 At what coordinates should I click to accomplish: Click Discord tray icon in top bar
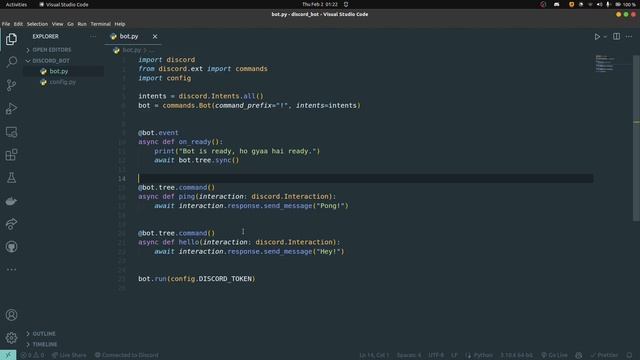pyautogui.click(x=556, y=4)
